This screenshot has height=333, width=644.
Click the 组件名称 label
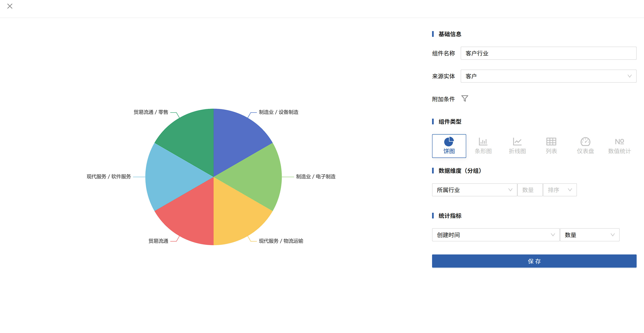click(444, 53)
